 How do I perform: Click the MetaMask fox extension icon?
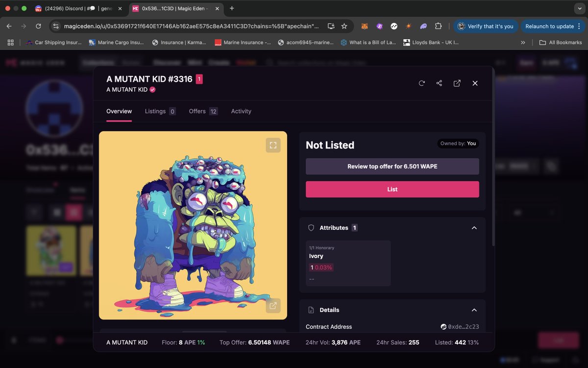point(365,26)
